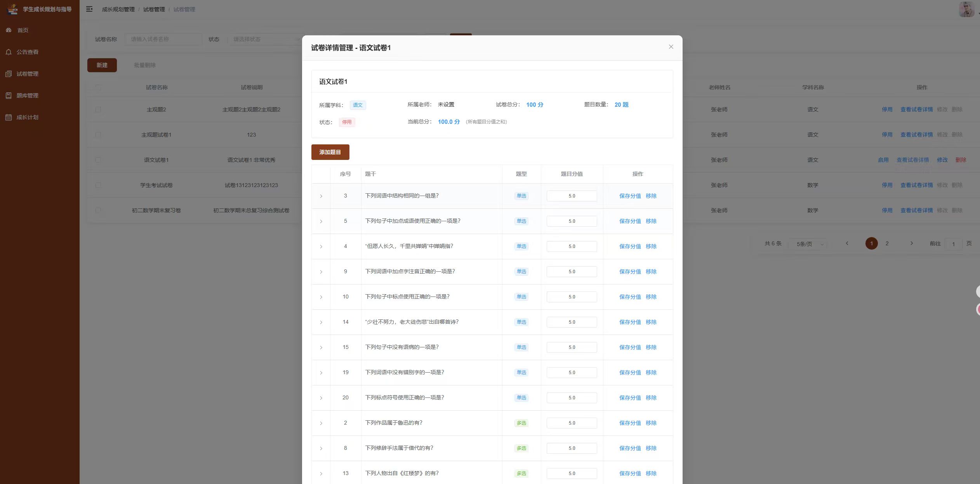Image resolution: width=980 pixels, height=484 pixels.
Task: Go to previous page arrow in pagination
Action: 847,243
